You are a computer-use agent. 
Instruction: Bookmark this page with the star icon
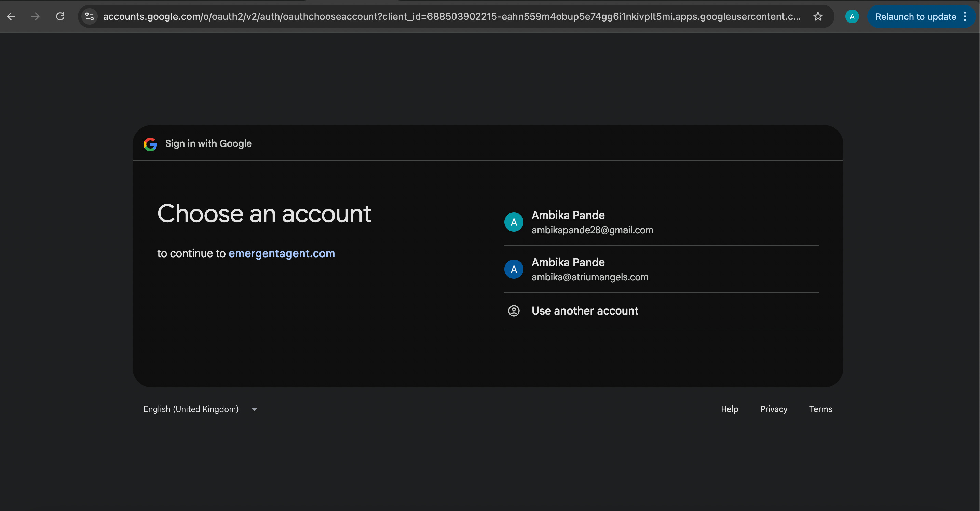818,16
